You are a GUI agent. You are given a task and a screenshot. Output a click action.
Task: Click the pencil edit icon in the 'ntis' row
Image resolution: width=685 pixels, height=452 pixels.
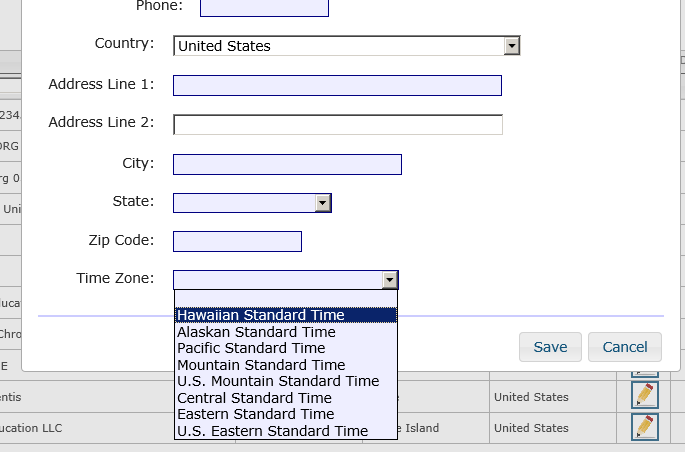[645, 396]
